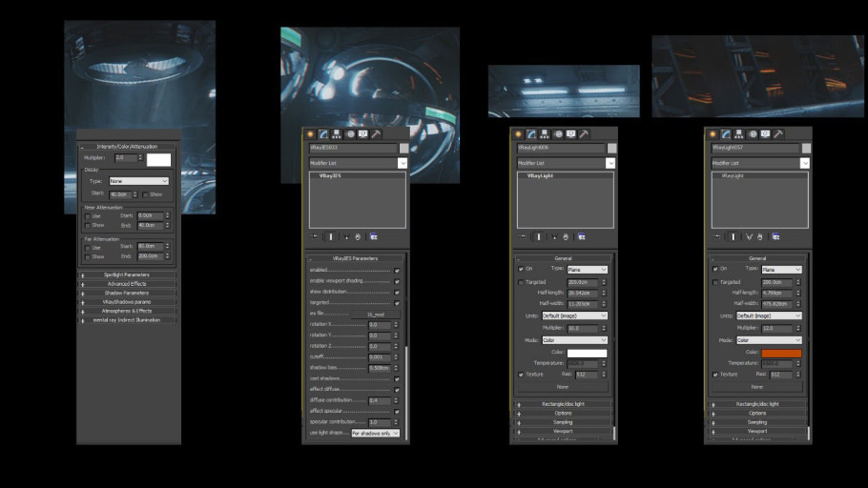Click orange Color swatch in VRayLight057 panel
Image resolution: width=868 pixels, height=488 pixels.
[x=781, y=353]
